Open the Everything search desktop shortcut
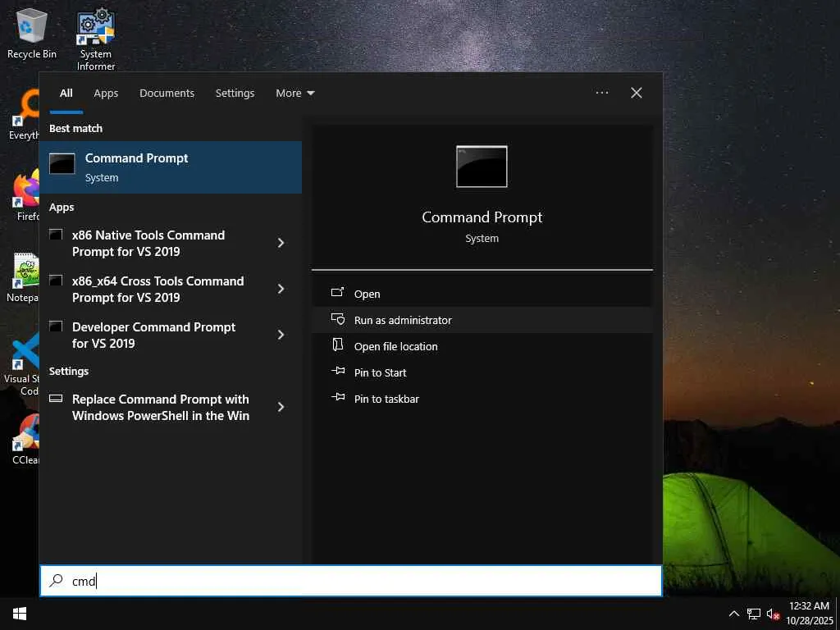 coord(25,115)
